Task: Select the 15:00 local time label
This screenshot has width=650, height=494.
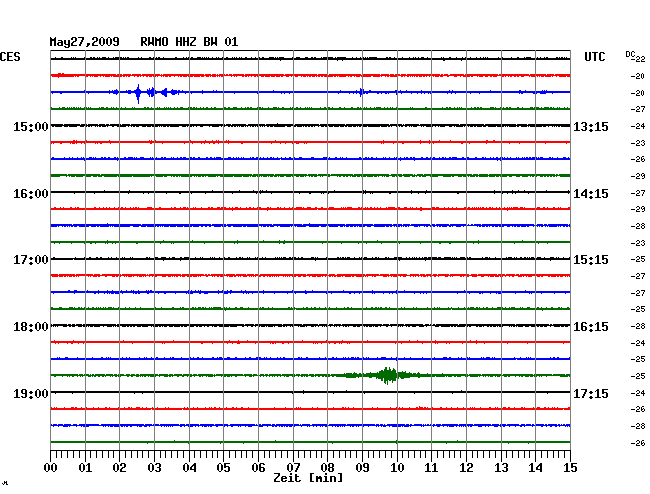Action: (x=31, y=126)
